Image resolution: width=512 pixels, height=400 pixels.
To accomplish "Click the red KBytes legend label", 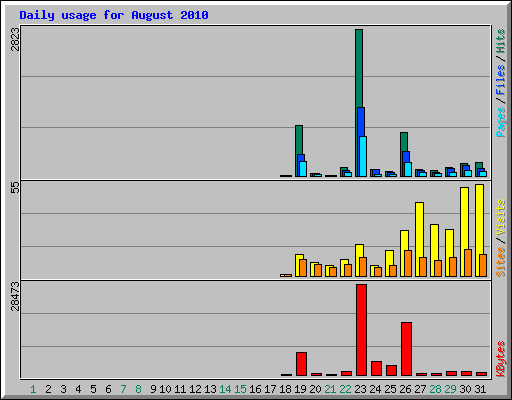I will pyautogui.click(x=501, y=359).
